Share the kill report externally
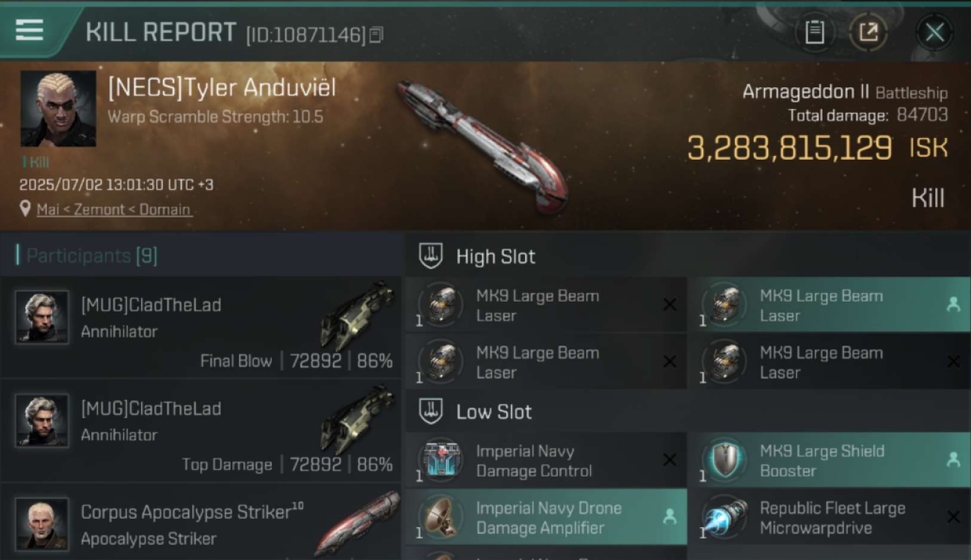 pyautogui.click(x=868, y=32)
